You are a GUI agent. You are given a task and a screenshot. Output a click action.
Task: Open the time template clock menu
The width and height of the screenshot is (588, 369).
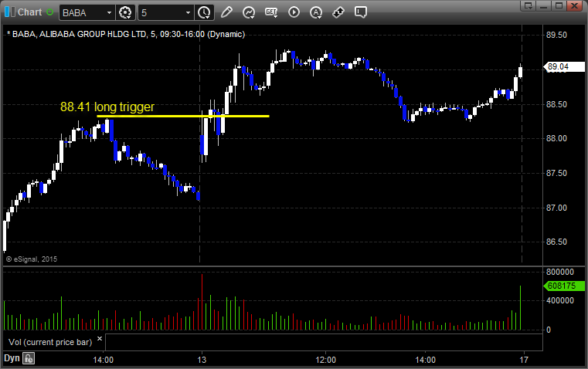205,12
